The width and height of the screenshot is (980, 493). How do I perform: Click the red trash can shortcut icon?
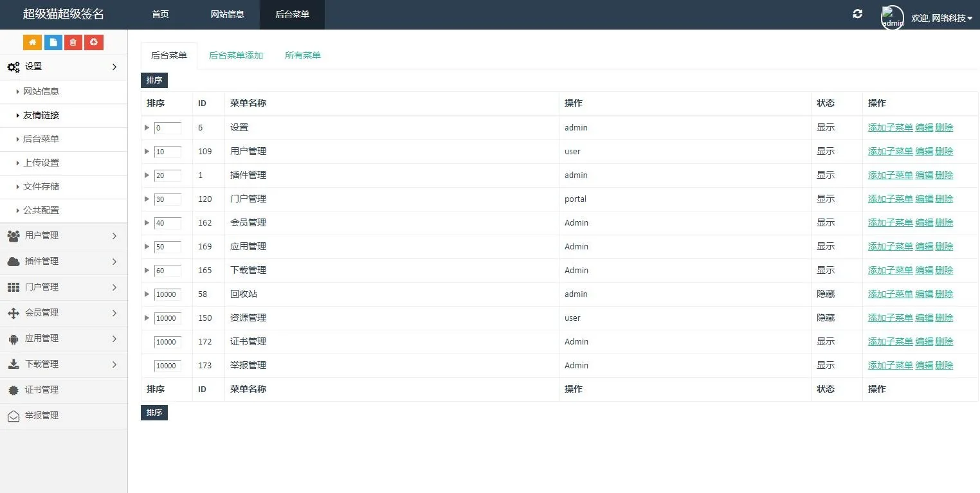[x=73, y=42]
